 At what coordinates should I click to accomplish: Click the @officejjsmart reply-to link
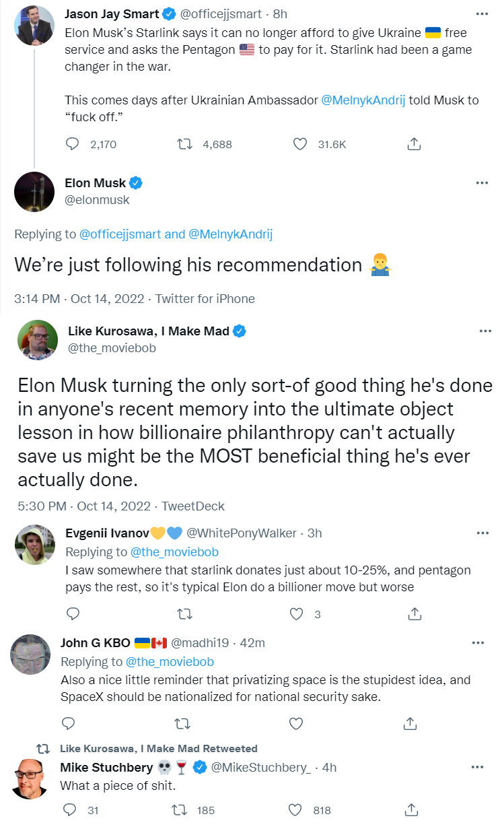pyautogui.click(x=120, y=234)
